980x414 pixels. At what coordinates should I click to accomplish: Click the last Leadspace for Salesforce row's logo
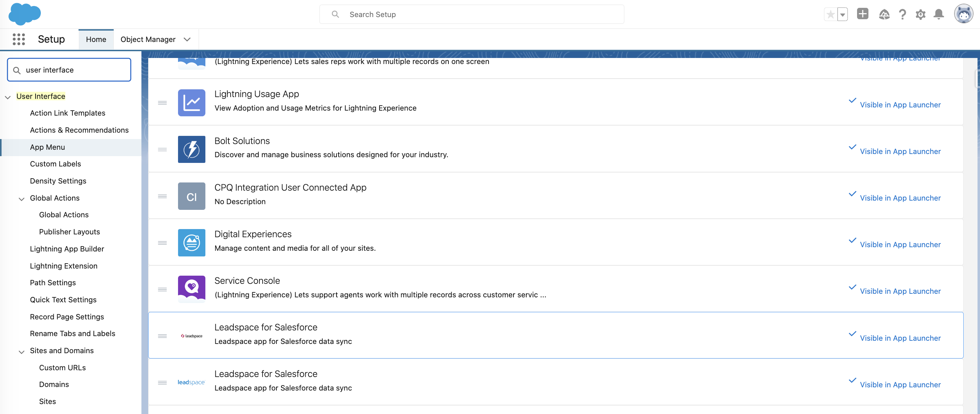tap(192, 382)
